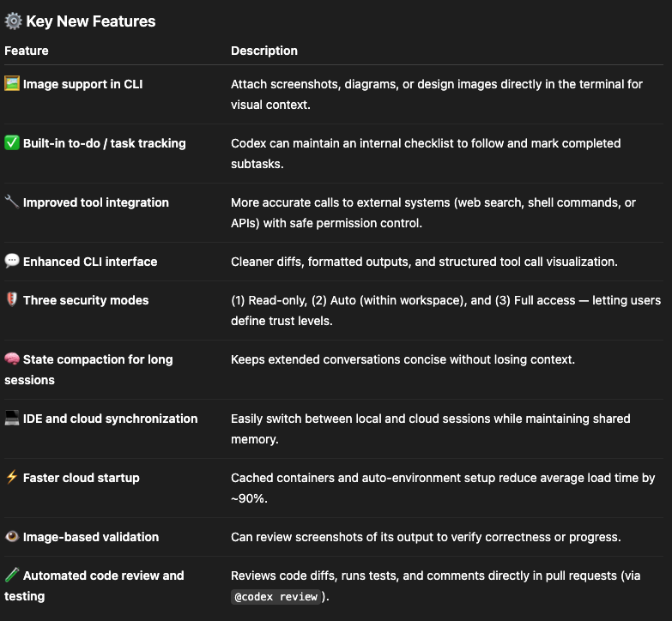Click the brain icon for State compaction

12,359
